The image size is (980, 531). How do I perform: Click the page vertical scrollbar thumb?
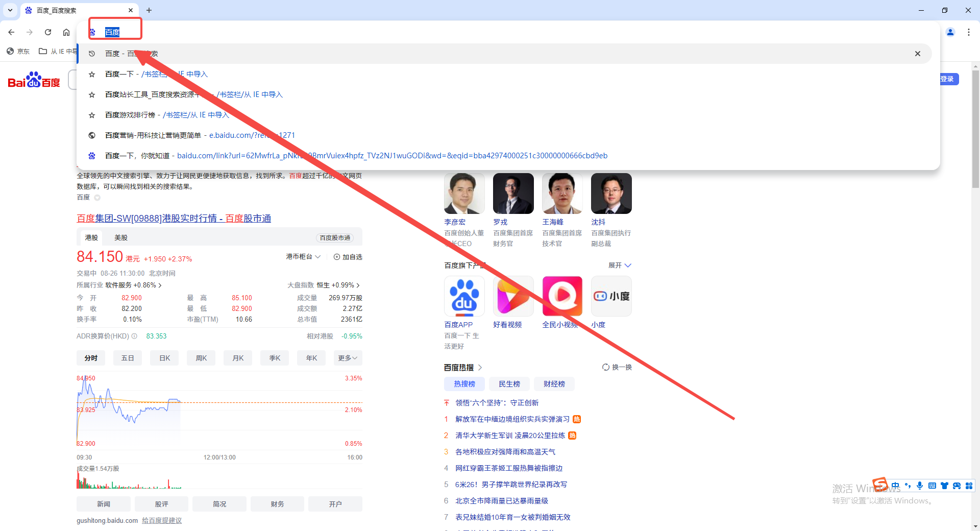pyautogui.click(x=976, y=129)
